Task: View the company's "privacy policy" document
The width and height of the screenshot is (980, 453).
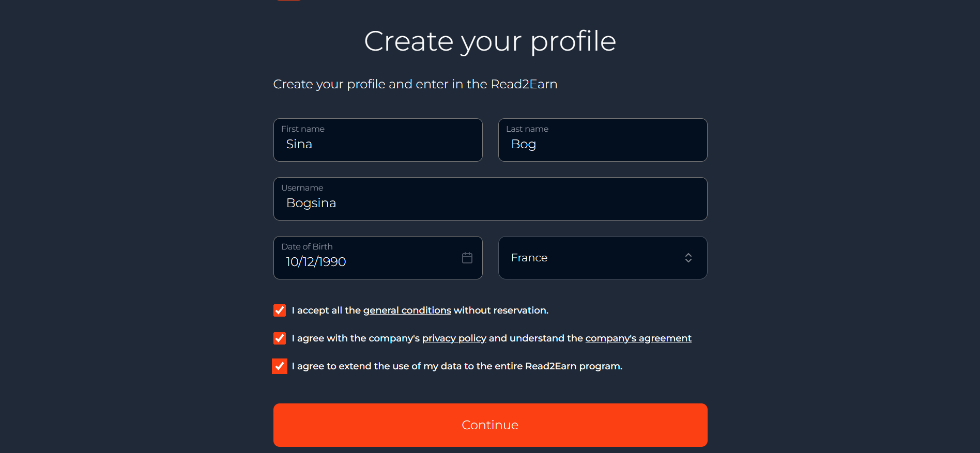Action: [x=454, y=338]
